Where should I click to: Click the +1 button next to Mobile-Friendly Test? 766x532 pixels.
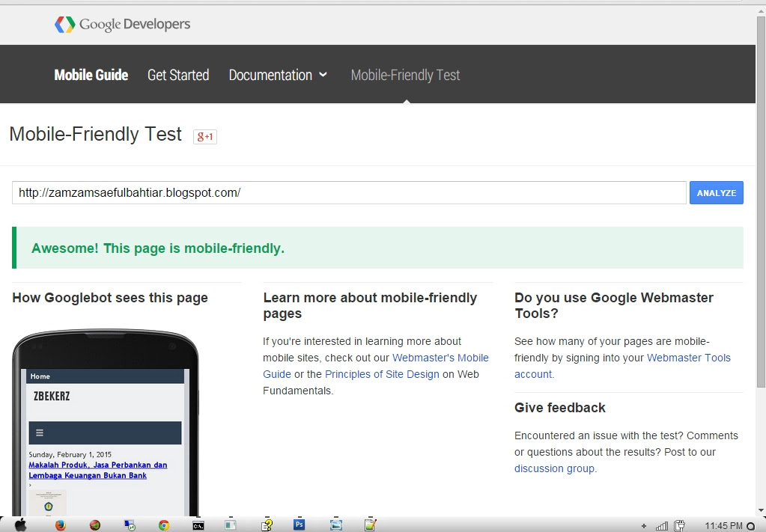(x=204, y=136)
